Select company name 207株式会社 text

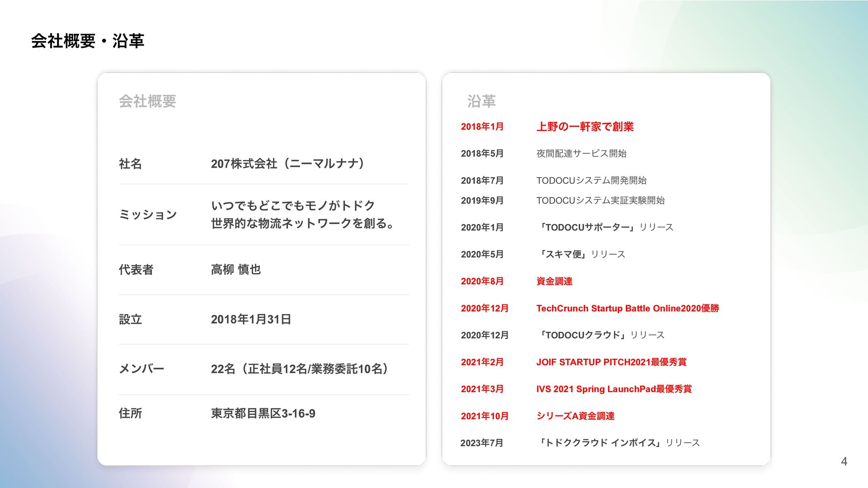tap(288, 164)
